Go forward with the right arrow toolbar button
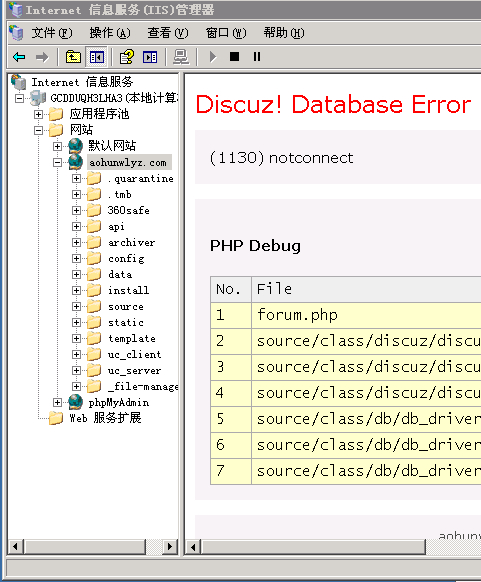The width and height of the screenshot is (481, 582). [42, 57]
